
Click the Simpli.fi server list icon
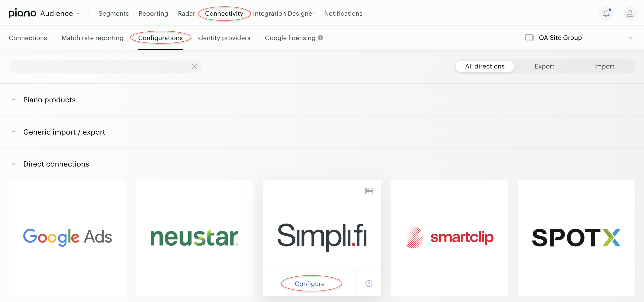click(x=369, y=191)
